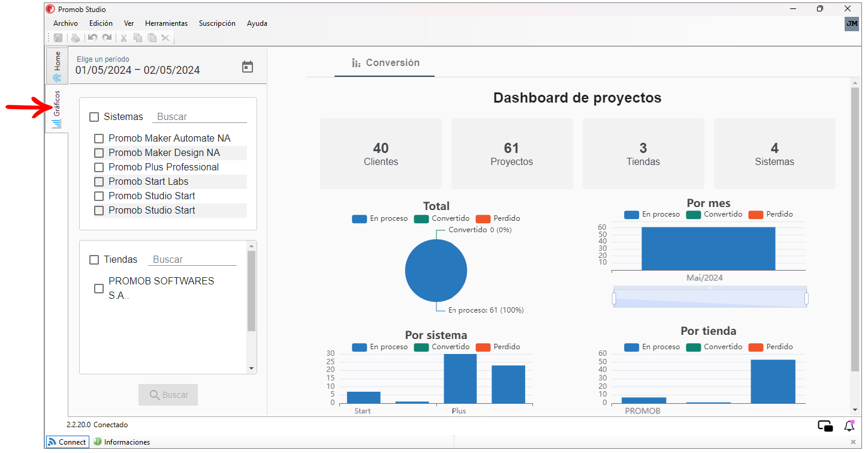Toggle En proceso legend in Total chart
Image resolution: width=868 pixels, height=453 pixels.
tap(380, 218)
